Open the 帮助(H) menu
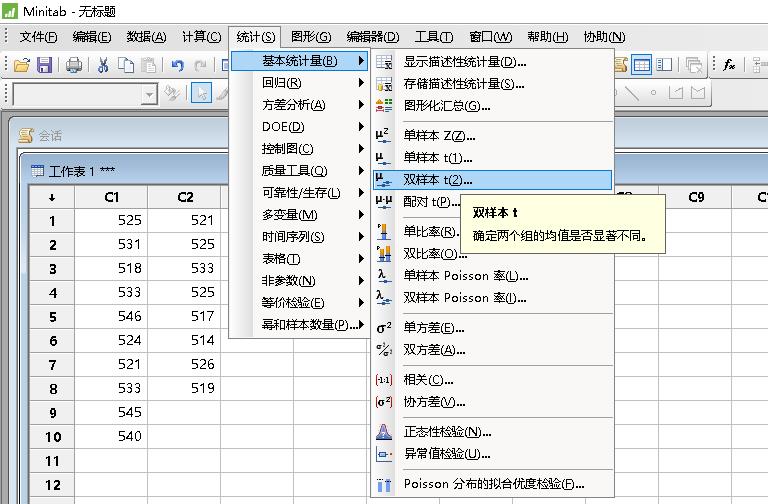The image size is (768, 504). tap(548, 37)
